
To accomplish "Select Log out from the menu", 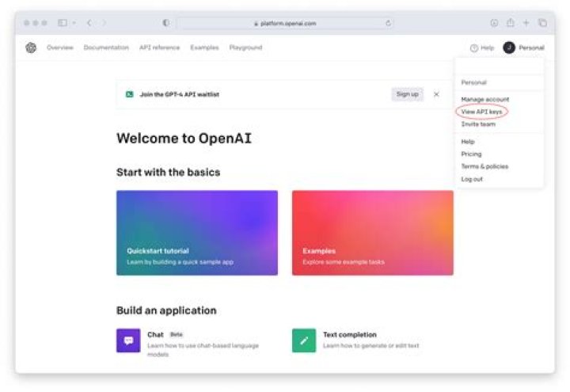I will pos(472,179).
